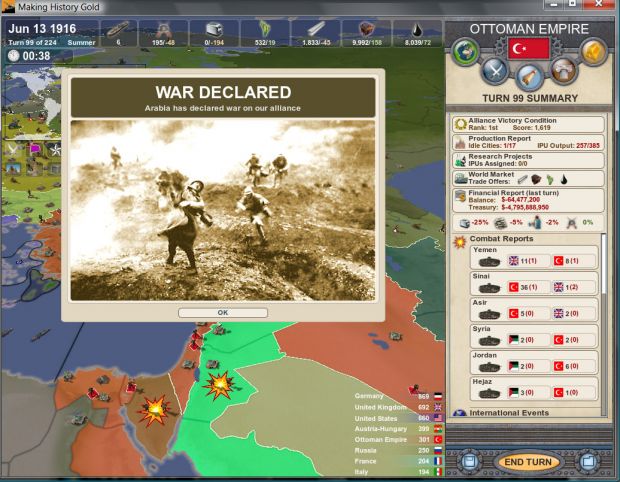The height and width of the screenshot is (482, 620).
Task: Select Austria-Hungary in the score ranking
Action: pyautogui.click(x=398, y=429)
